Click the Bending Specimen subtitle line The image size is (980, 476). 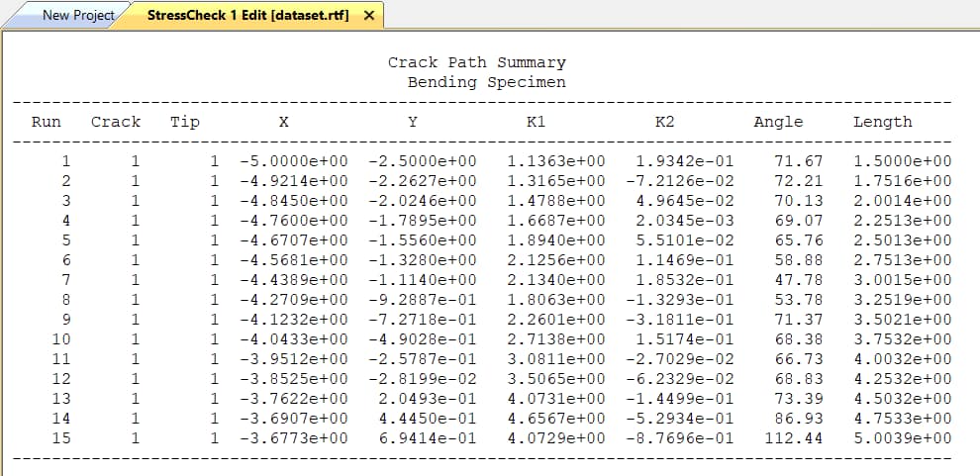pos(486,82)
